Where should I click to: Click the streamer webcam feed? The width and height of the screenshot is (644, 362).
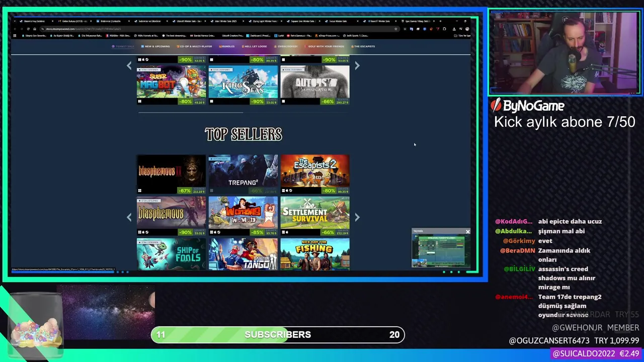[x=565, y=52]
